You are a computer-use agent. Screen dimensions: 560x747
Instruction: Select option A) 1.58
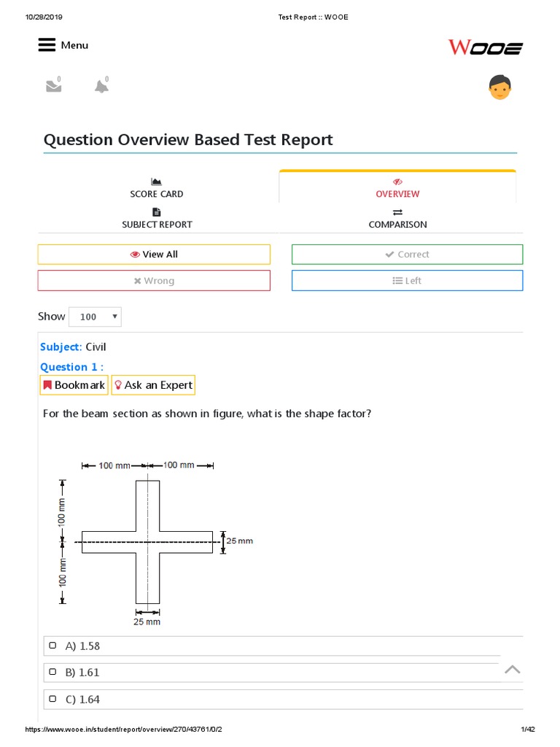tap(52, 646)
